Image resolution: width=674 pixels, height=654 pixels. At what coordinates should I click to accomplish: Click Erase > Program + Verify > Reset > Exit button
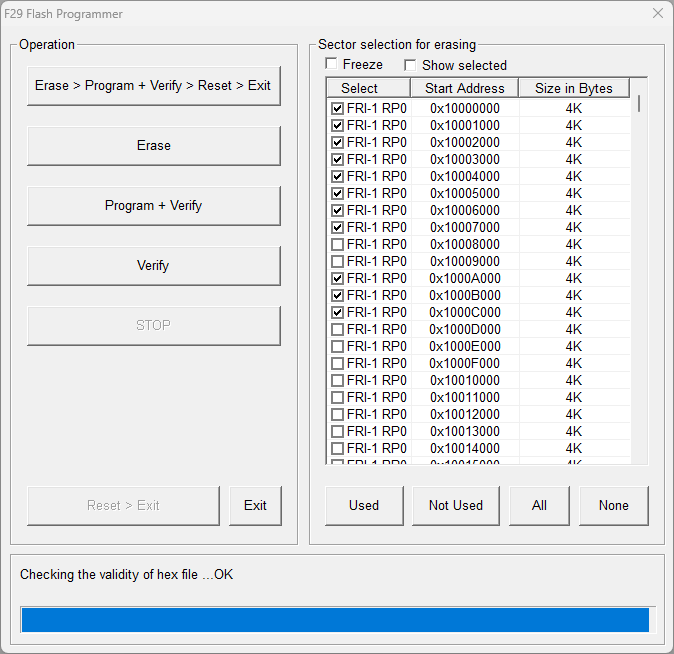point(153,86)
